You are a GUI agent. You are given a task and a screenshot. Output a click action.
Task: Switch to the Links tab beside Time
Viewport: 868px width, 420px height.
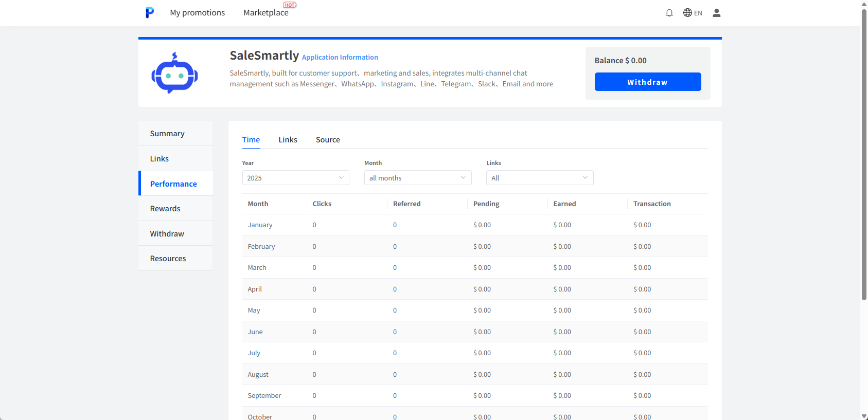288,140
